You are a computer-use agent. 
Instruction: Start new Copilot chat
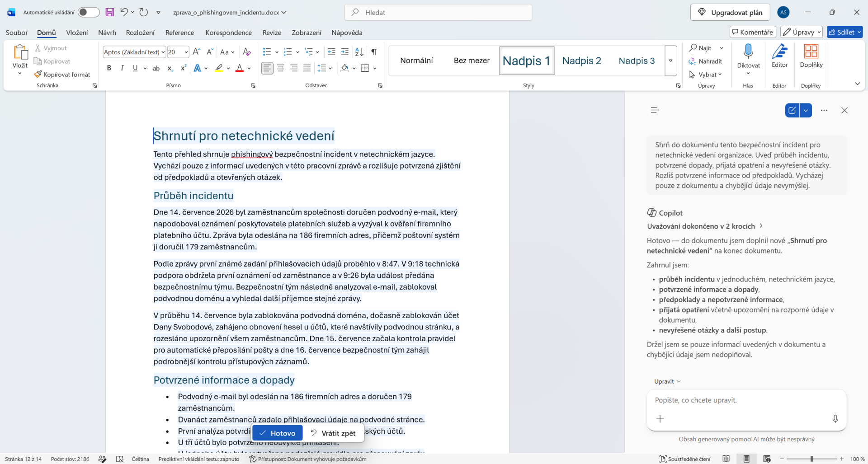click(792, 110)
